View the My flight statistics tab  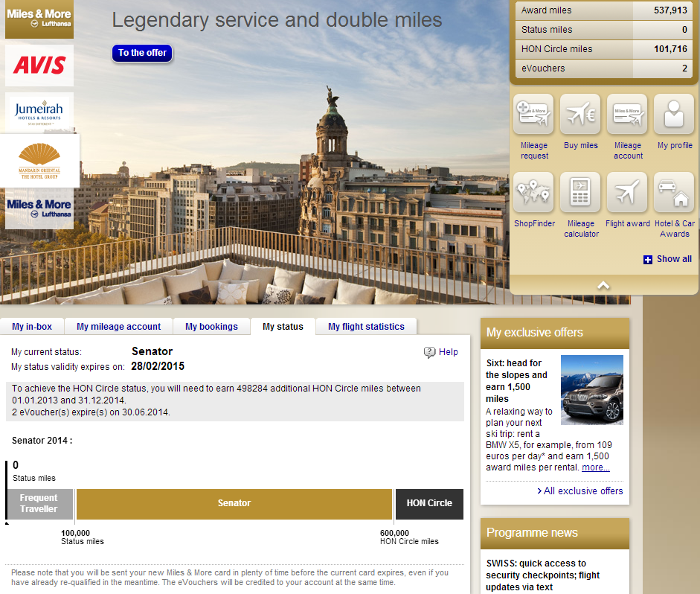[x=366, y=327]
